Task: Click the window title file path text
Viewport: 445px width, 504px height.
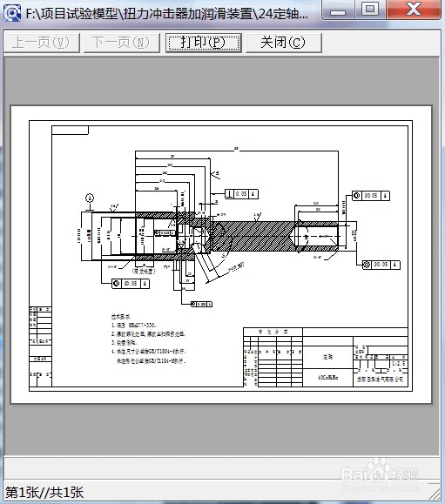Action: (166, 14)
